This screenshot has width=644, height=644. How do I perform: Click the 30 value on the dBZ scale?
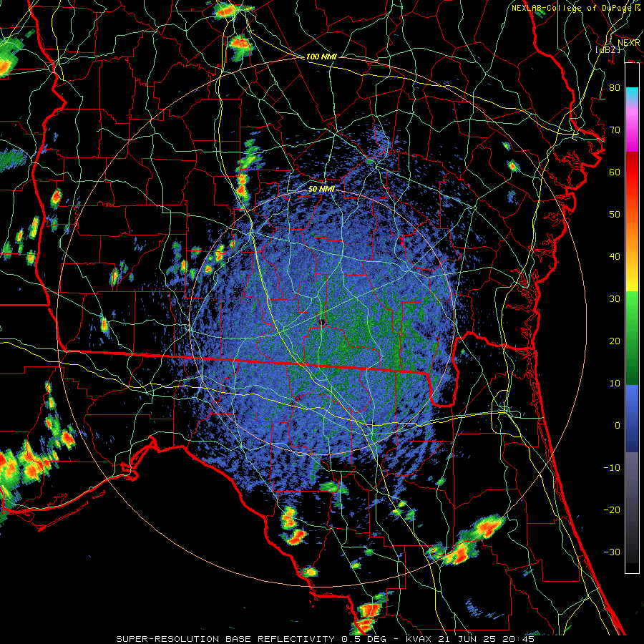coord(615,299)
